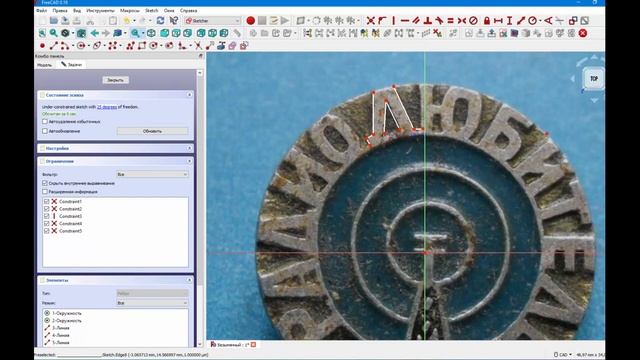Image resolution: width=640 pixels, height=360 pixels.
Task: Expand the settings section
Action: 189,148
